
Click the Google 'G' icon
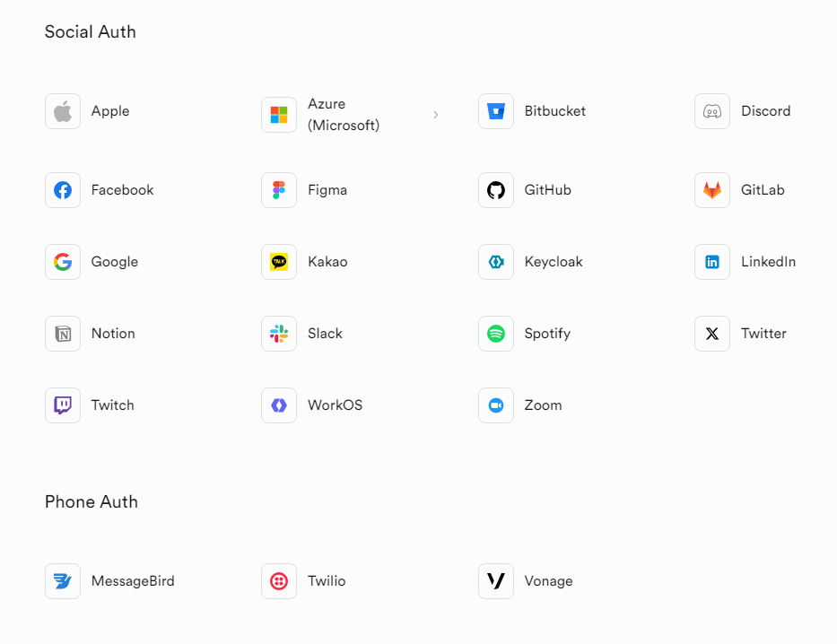63,262
